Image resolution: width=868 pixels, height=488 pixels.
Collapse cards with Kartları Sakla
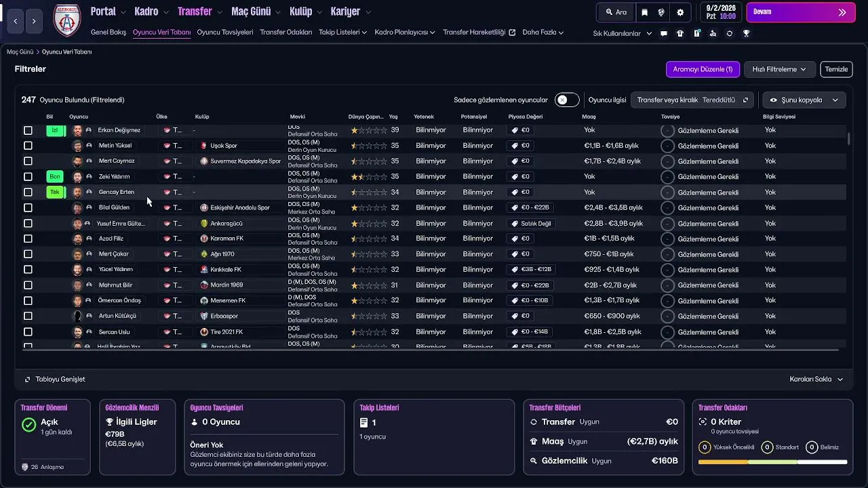[816, 380]
